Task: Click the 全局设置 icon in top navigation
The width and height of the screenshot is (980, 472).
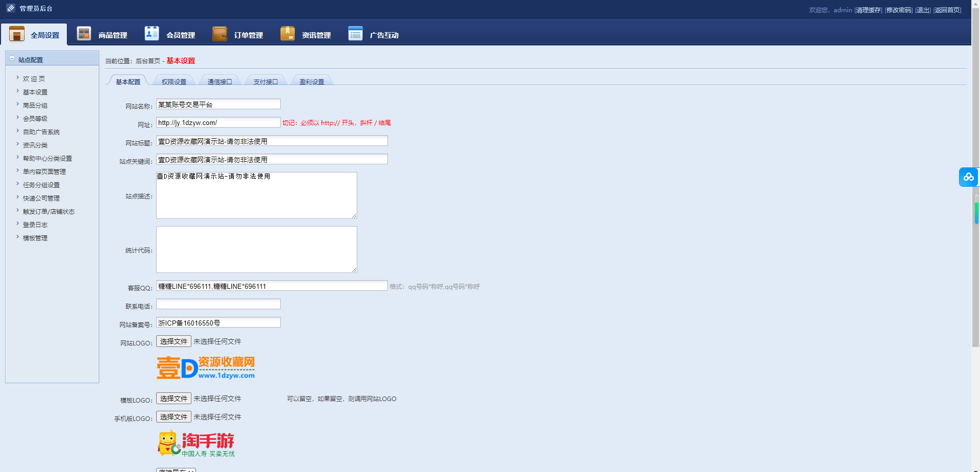Action: tap(17, 34)
